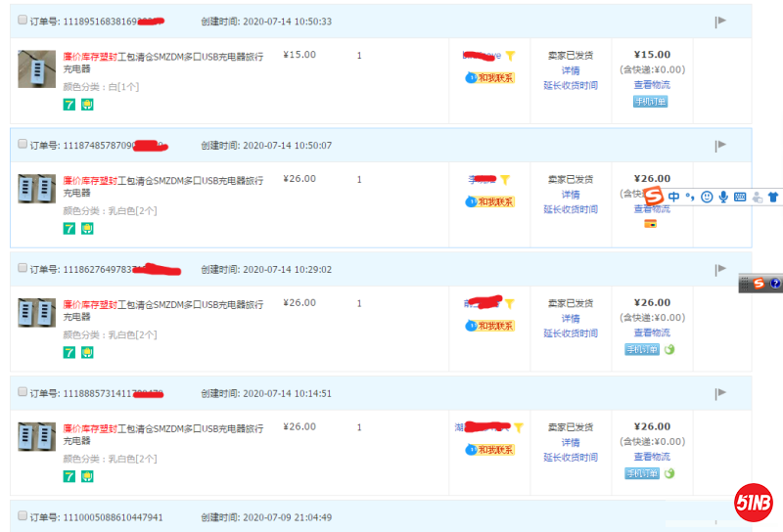
Task: Open product title link in 10:29:02 order
Action: (162, 310)
